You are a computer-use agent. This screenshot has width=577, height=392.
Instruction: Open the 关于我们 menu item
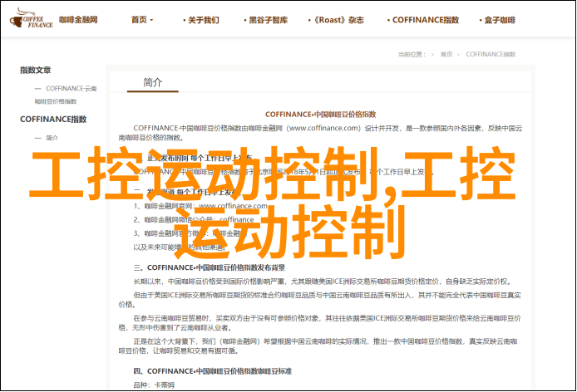point(201,20)
